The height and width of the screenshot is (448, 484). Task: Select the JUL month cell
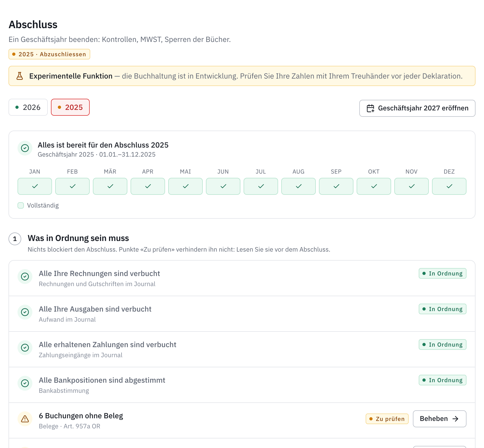(261, 186)
